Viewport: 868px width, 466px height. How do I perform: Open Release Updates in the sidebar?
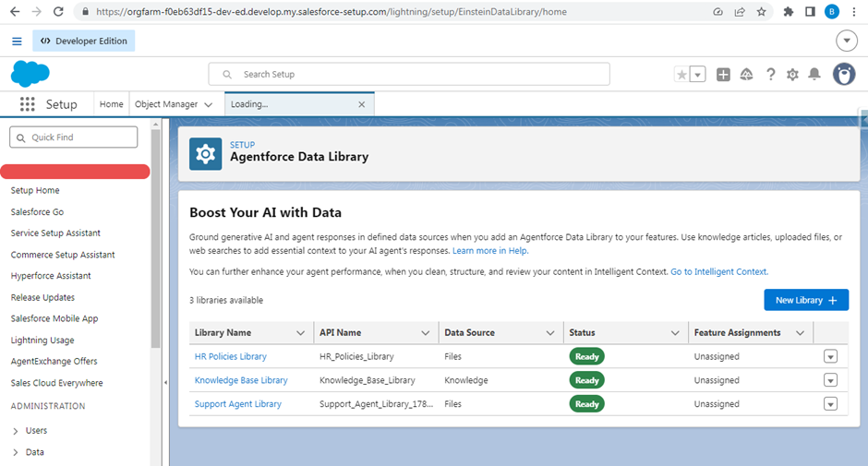(42, 297)
